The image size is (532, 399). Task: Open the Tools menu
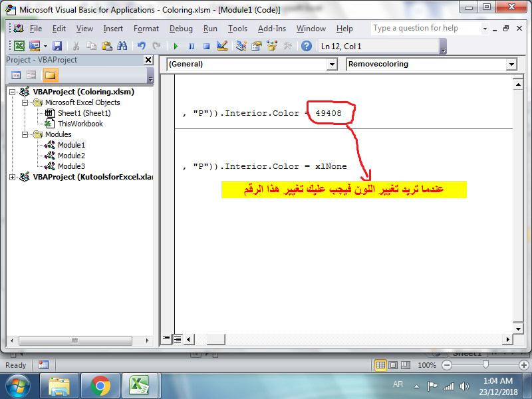237,29
